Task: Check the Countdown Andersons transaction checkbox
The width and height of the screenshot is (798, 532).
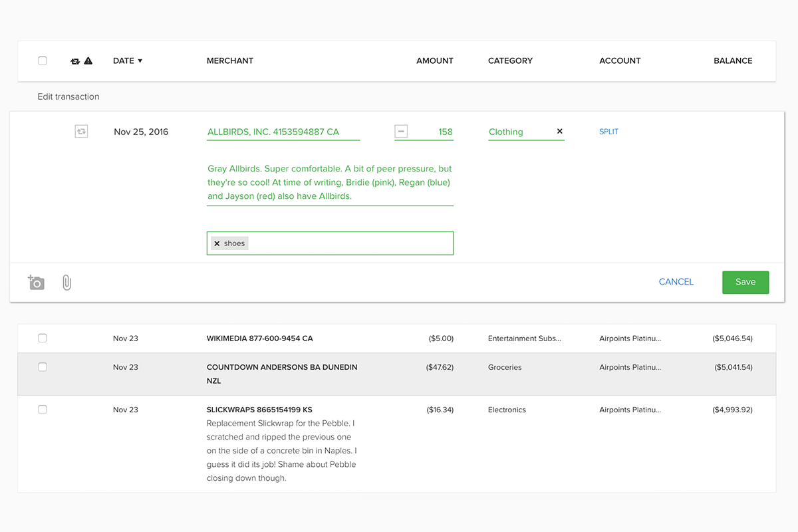Action: point(43,367)
